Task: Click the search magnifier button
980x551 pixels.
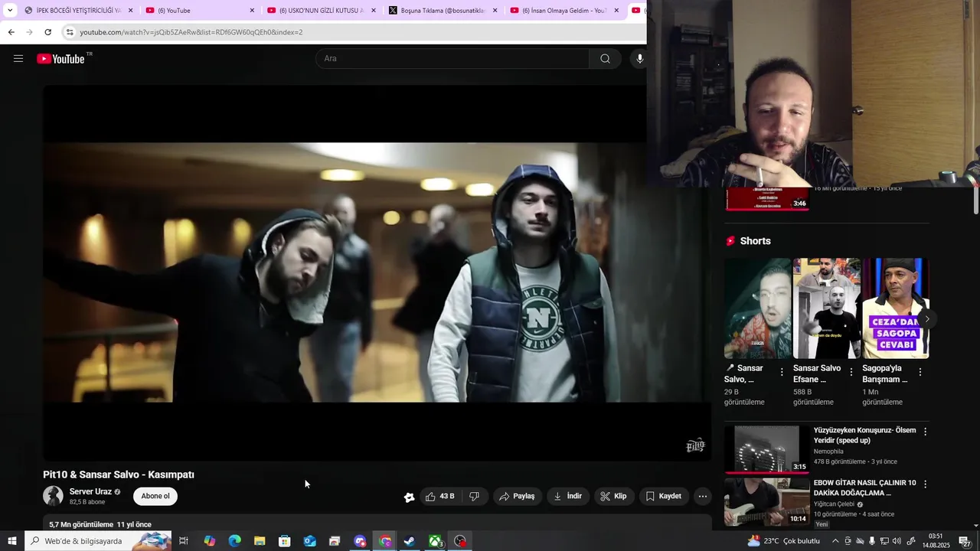Action: pyautogui.click(x=605, y=59)
